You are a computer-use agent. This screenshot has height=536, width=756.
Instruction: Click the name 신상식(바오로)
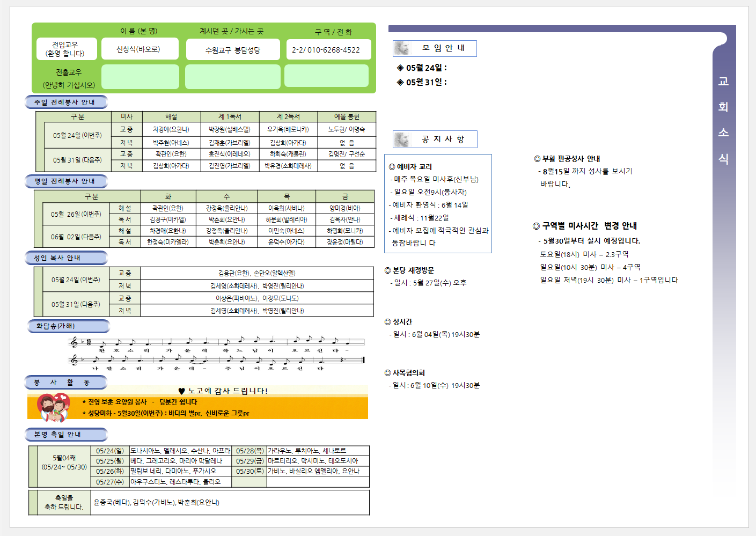click(138, 49)
